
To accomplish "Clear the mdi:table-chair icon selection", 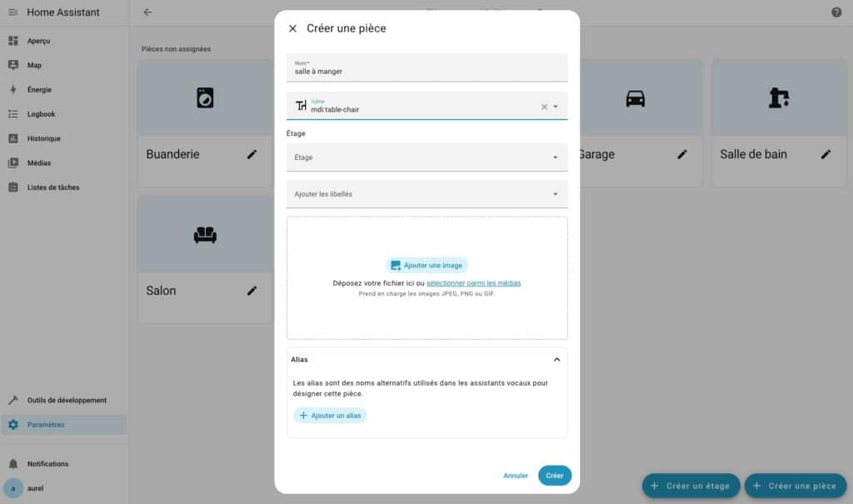I will pos(544,107).
